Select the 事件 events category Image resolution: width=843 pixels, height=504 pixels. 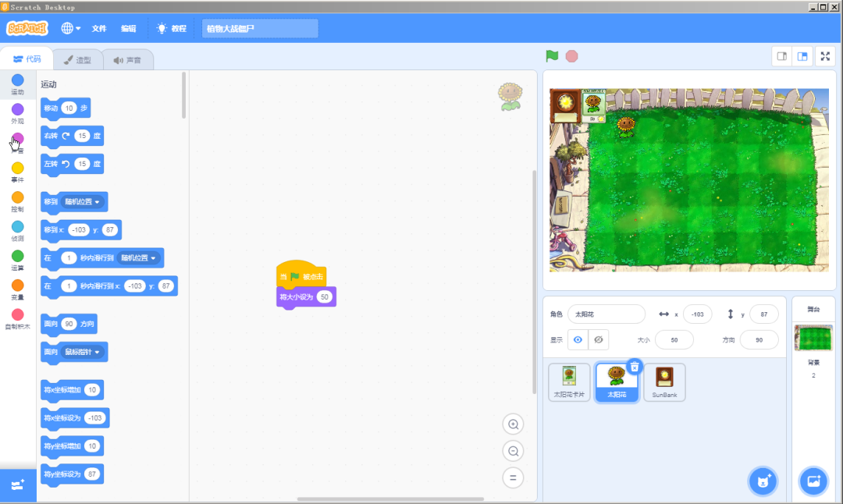click(18, 172)
